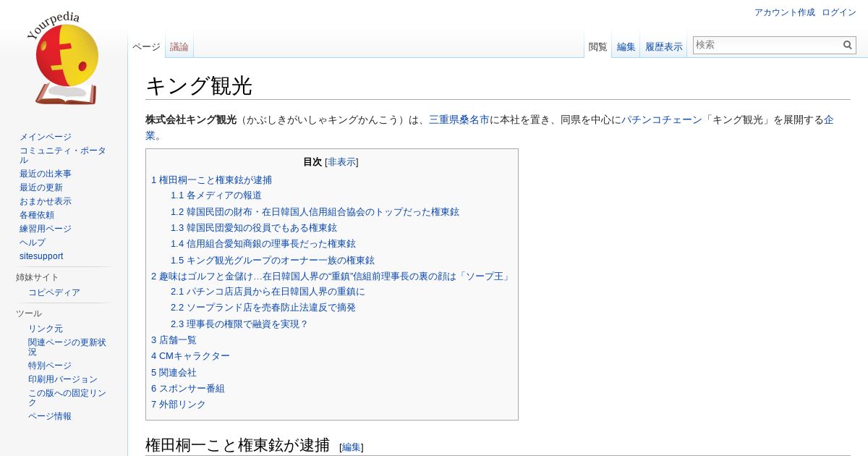Open パチンコチェーン link in intro
Viewport: 868px width, 456px height.
[x=662, y=120]
